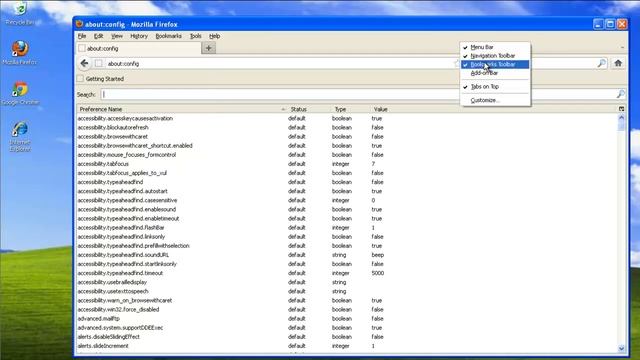Select alerts.slideIncrement preference row
The width and height of the screenshot is (640, 360).
pyautogui.click(x=347, y=346)
